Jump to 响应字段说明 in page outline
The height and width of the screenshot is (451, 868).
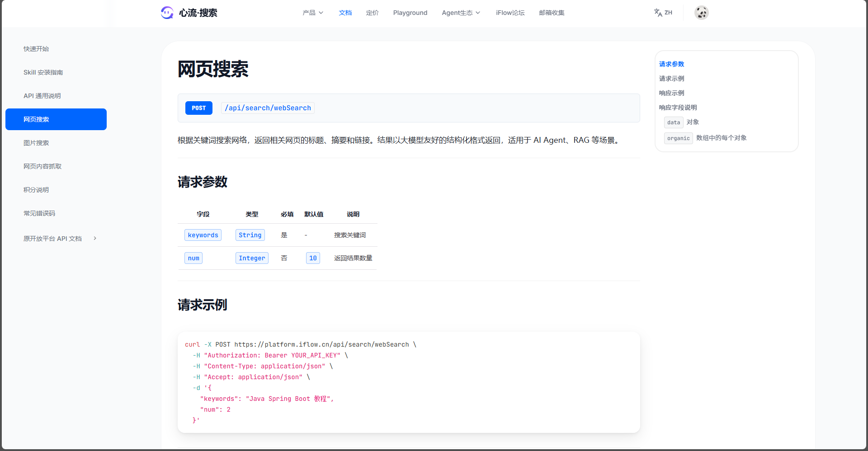(678, 108)
